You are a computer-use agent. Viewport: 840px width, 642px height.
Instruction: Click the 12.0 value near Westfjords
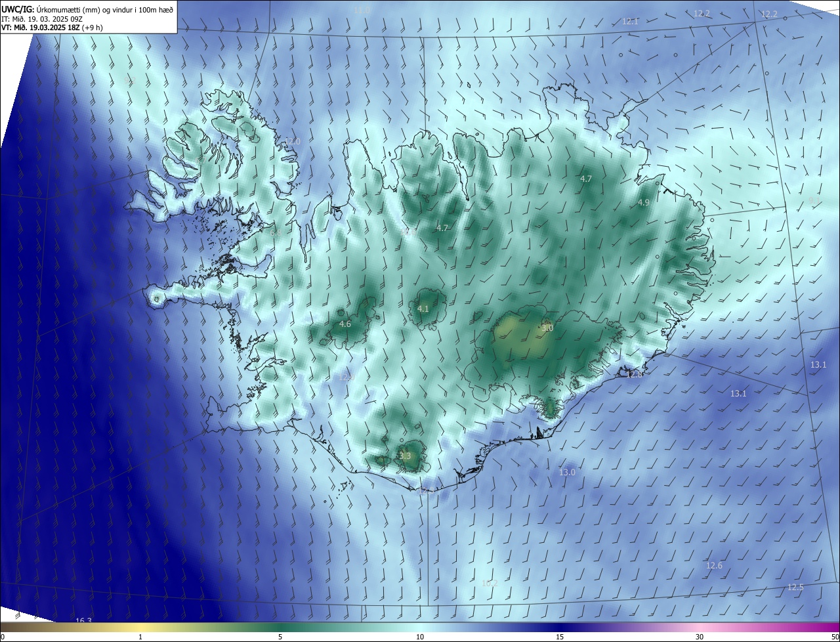click(x=292, y=142)
